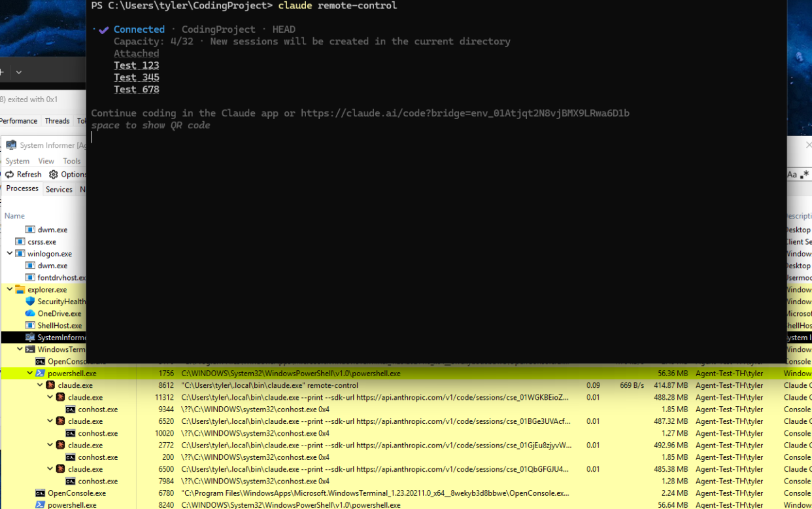Click the conhost.exe icon for PID 9344

pyautogui.click(x=71, y=410)
